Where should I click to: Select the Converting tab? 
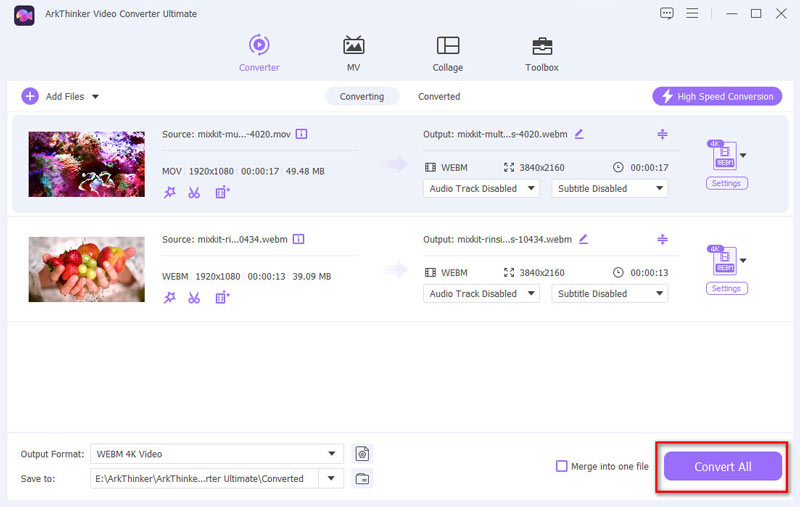[362, 96]
